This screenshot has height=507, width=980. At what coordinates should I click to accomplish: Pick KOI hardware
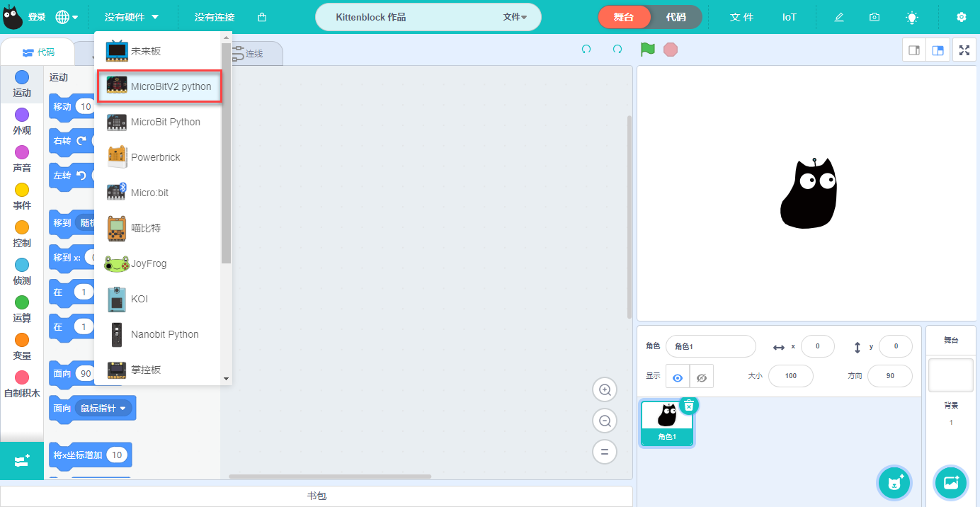point(158,299)
